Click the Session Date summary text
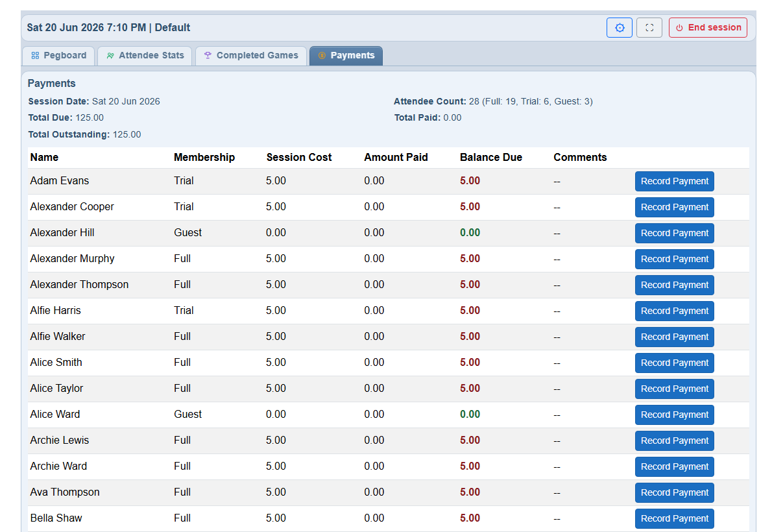The image size is (772, 532). (94, 101)
